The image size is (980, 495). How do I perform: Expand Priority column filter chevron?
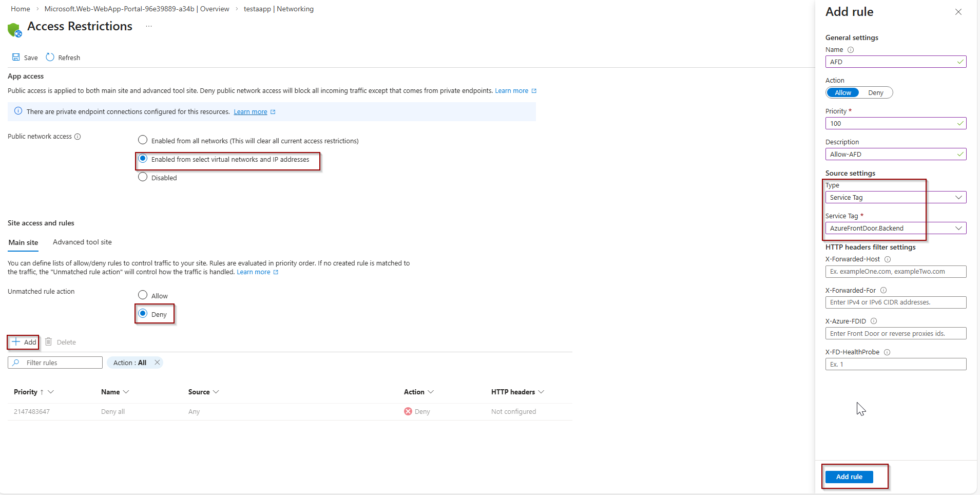click(51, 392)
